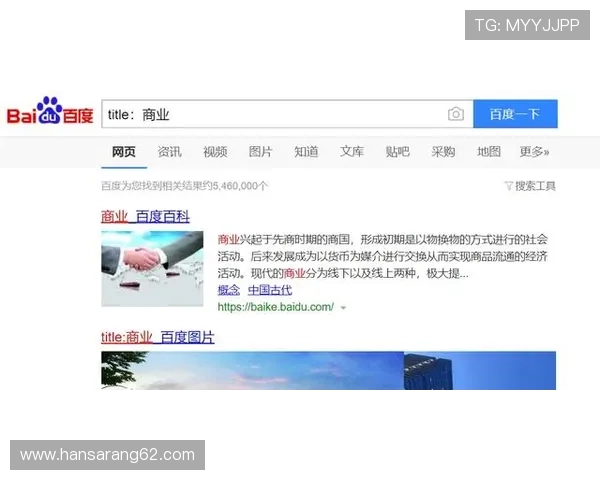Viewport: 600px width, 480px height.
Task: Click the https://baike.baidu.com/ URL
Action: [x=276, y=307]
